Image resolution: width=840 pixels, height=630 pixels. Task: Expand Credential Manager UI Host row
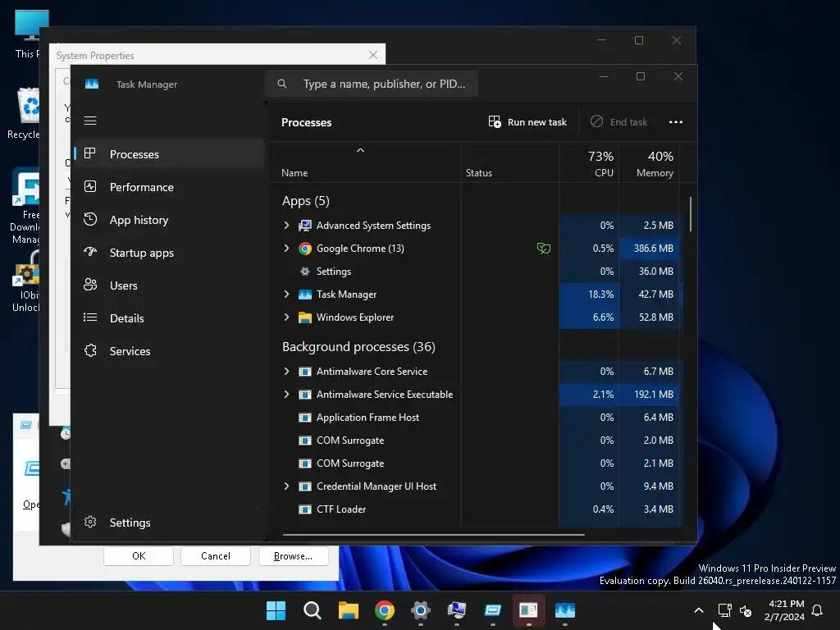(x=286, y=486)
